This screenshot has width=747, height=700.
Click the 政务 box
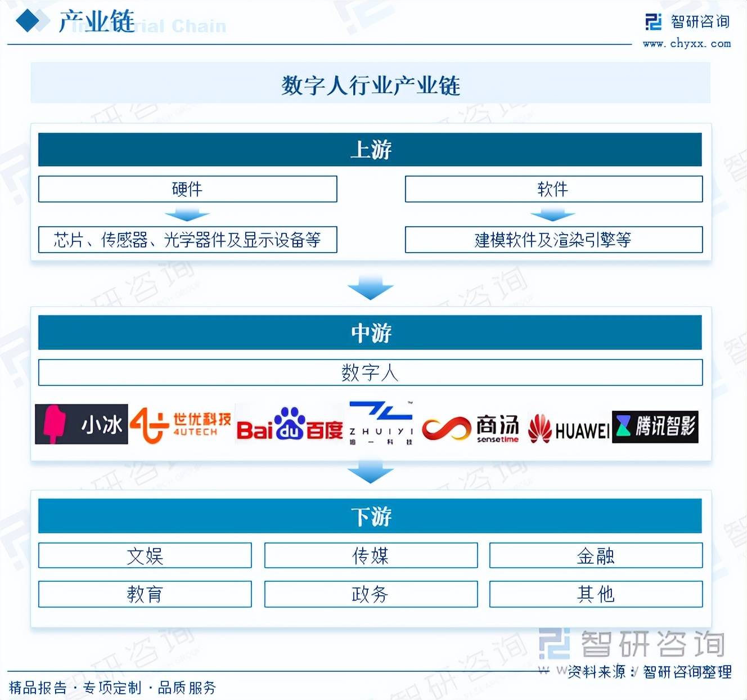pos(370,594)
